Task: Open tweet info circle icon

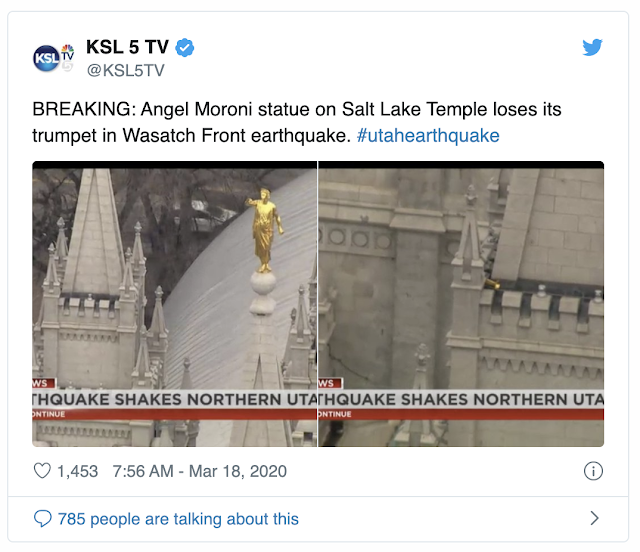Action: pyautogui.click(x=593, y=471)
